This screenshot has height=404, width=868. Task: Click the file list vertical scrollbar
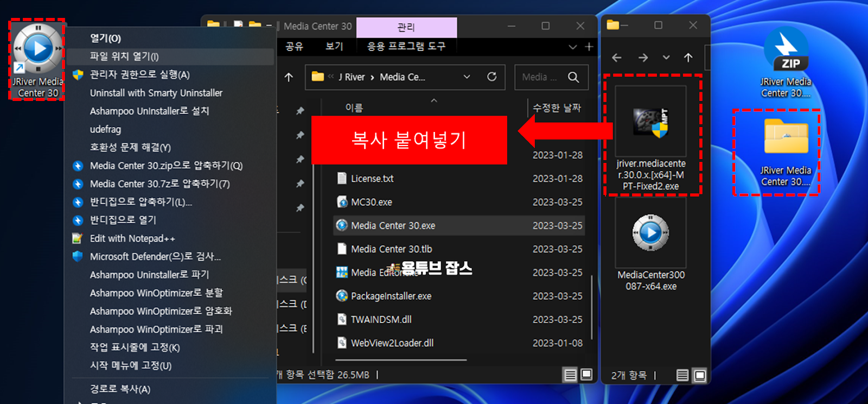click(590, 307)
